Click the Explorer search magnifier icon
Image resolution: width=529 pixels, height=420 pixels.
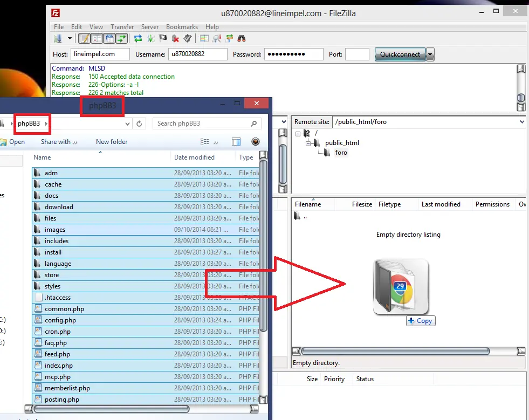pos(254,123)
